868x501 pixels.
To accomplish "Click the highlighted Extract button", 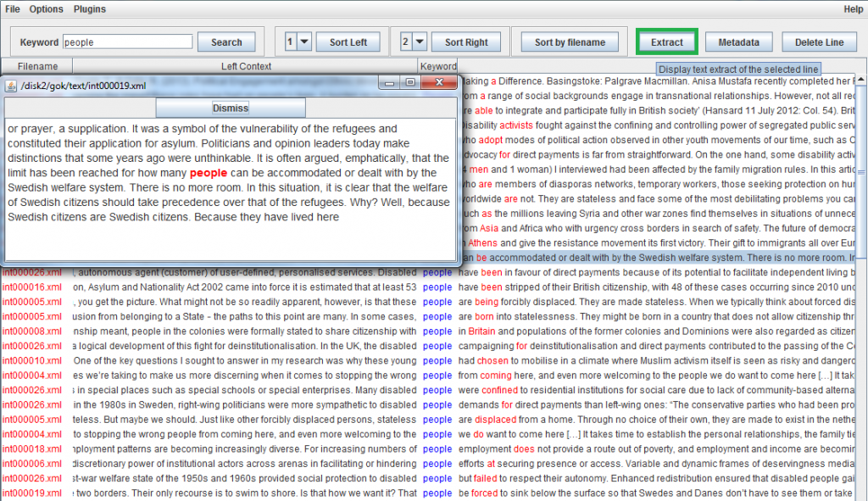I will pos(665,42).
